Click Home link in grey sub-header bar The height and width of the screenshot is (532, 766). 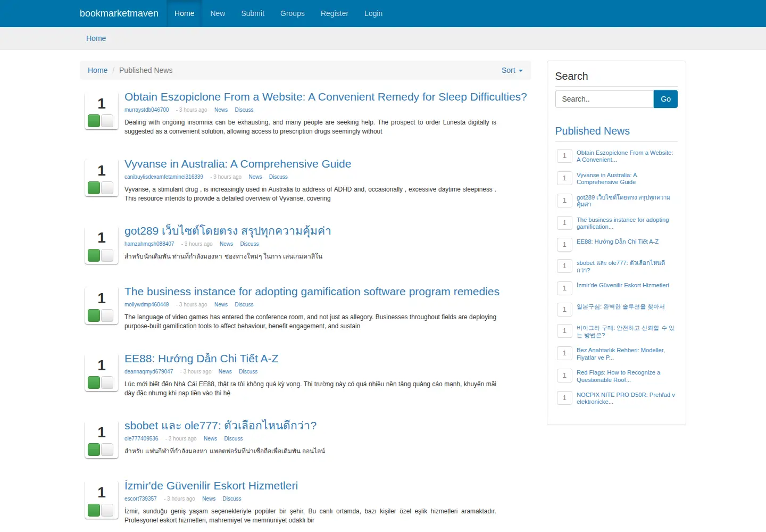(x=96, y=38)
